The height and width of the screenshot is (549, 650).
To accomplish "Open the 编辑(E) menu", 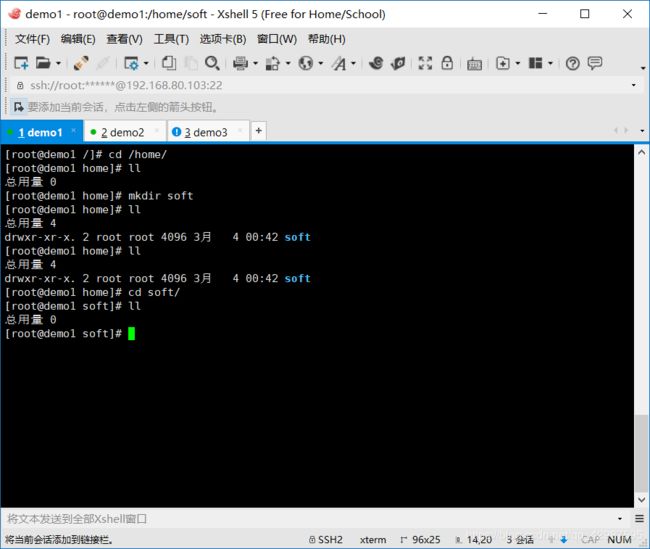I will tap(78, 39).
